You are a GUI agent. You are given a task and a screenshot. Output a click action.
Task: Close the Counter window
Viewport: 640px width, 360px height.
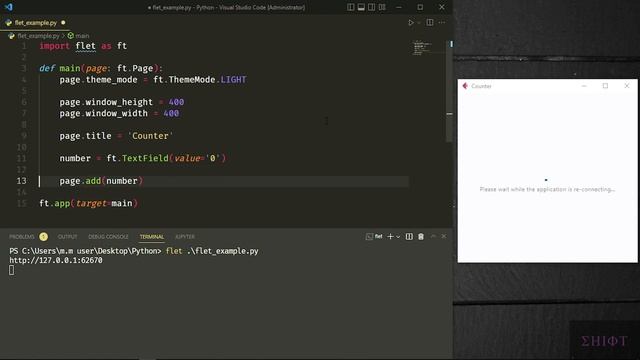pos(627,86)
